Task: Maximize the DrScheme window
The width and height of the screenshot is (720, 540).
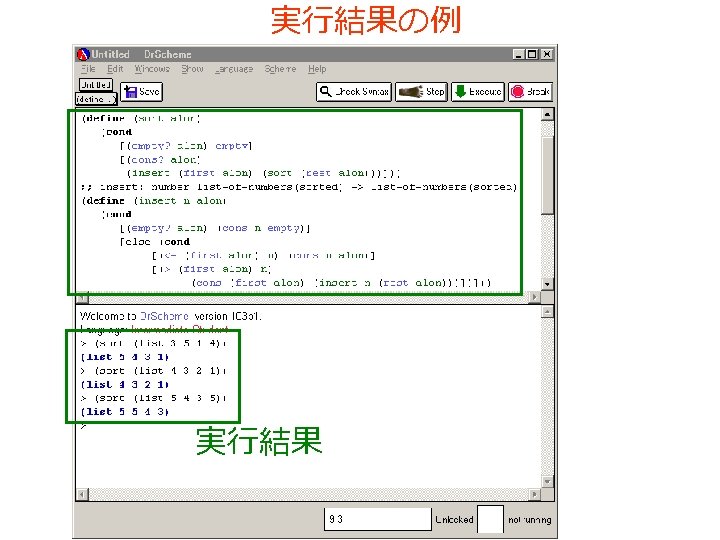Action: click(532, 54)
